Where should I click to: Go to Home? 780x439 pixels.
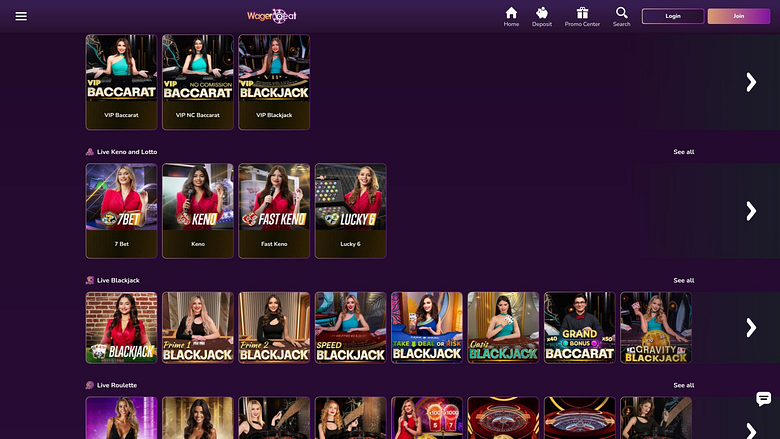point(511,16)
